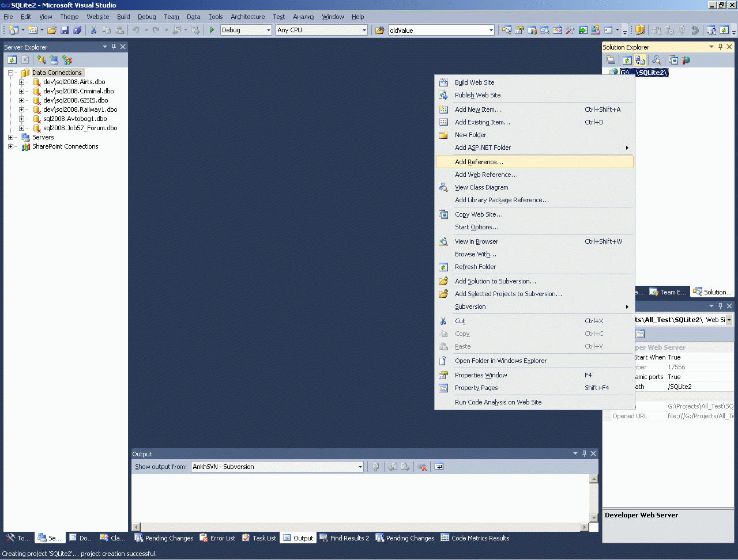Image resolution: width=738 pixels, height=560 pixels.
Task: Select the dev\sql2008.Criminal.dbo connection
Action: click(78, 91)
